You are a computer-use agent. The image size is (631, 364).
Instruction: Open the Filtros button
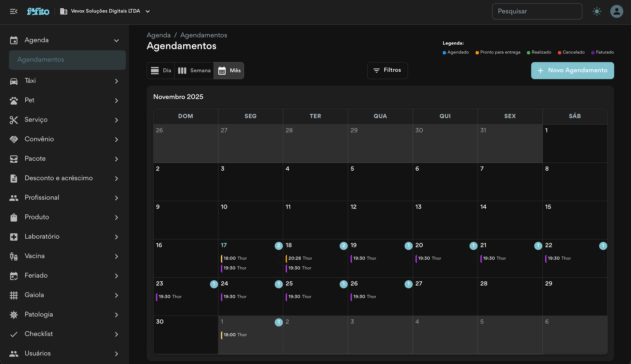point(387,70)
